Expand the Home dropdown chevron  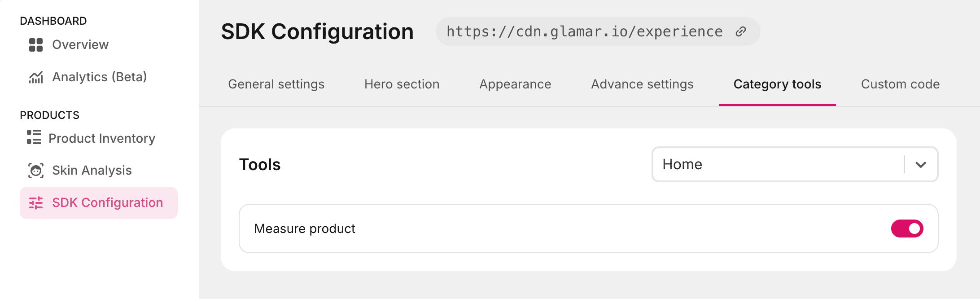pyautogui.click(x=921, y=164)
